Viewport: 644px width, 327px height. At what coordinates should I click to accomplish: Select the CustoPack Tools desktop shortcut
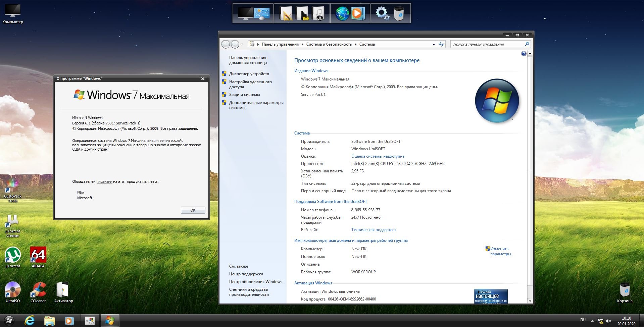[13, 190]
